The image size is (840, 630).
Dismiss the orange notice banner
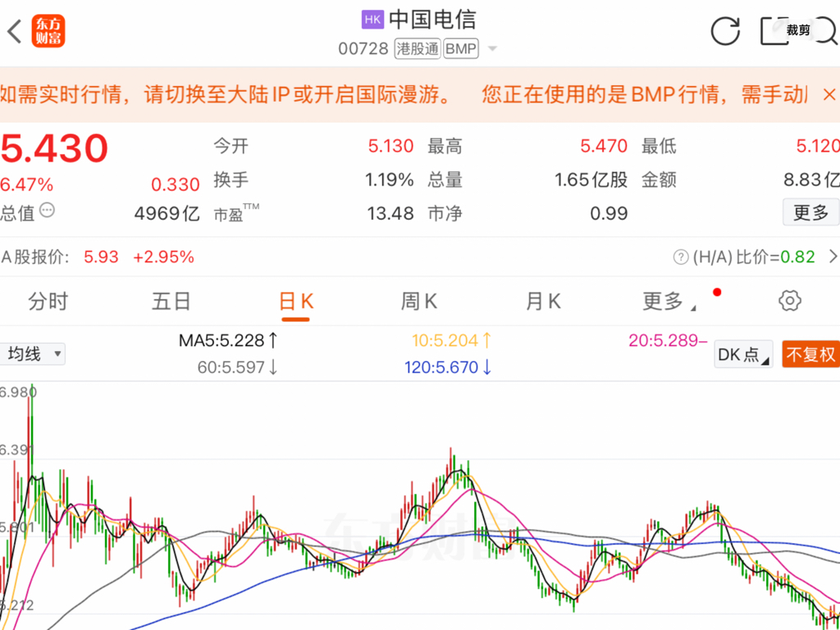tap(829, 95)
